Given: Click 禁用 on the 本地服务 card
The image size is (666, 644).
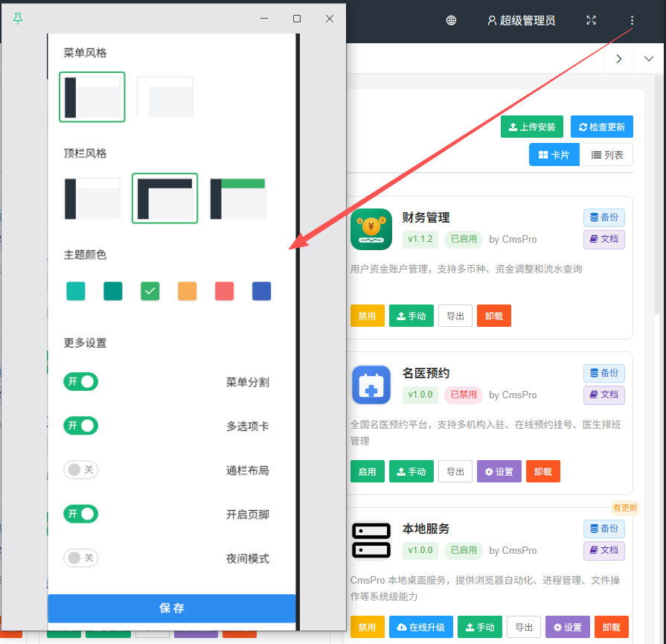Looking at the screenshot, I should click(x=368, y=627).
